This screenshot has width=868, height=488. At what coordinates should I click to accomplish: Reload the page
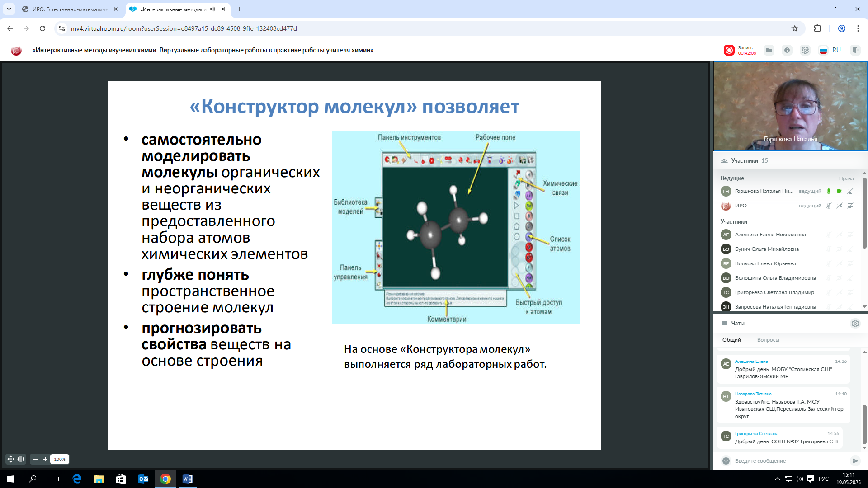[42, 28]
